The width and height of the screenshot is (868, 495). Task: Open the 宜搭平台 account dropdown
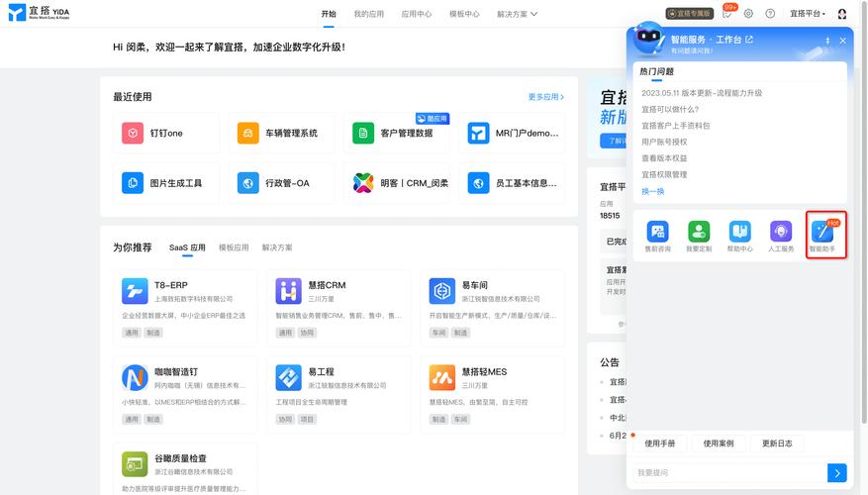click(x=807, y=14)
